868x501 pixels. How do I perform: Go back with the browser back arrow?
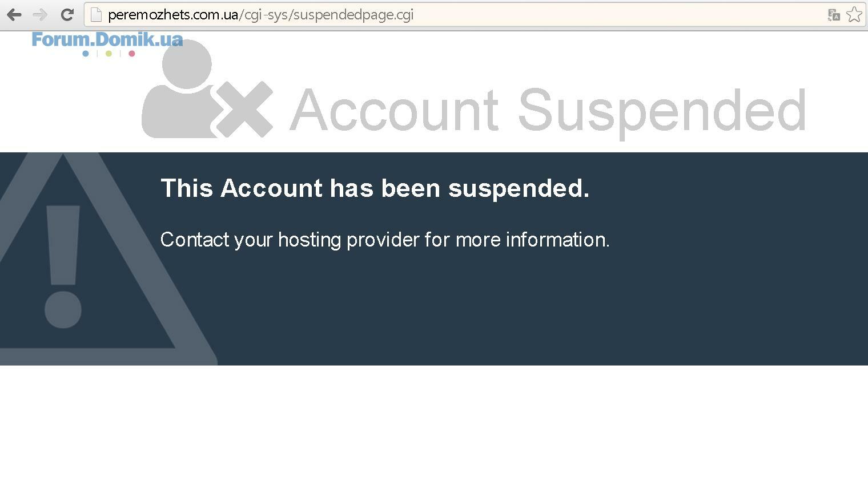click(14, 15)
